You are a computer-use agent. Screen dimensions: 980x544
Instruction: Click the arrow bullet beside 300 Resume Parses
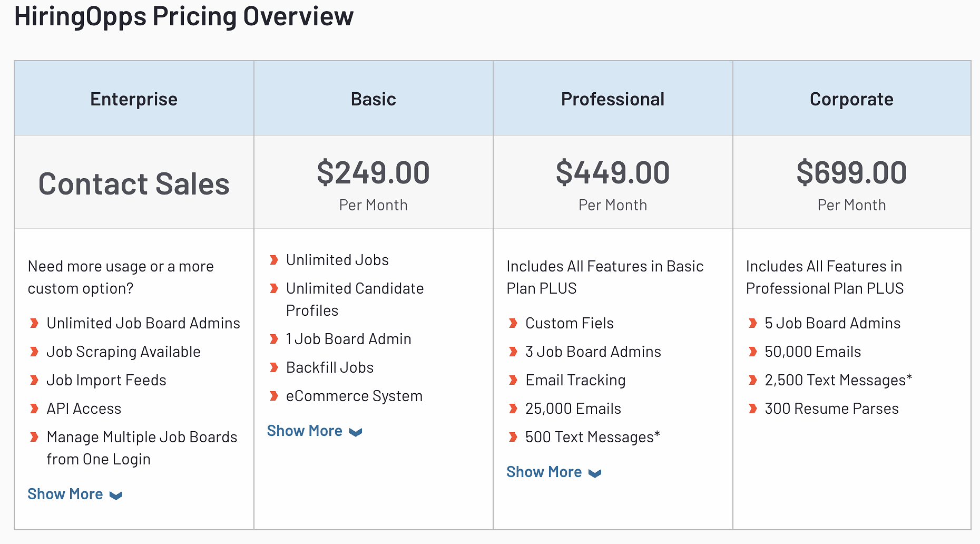click(x=753, y=409)
